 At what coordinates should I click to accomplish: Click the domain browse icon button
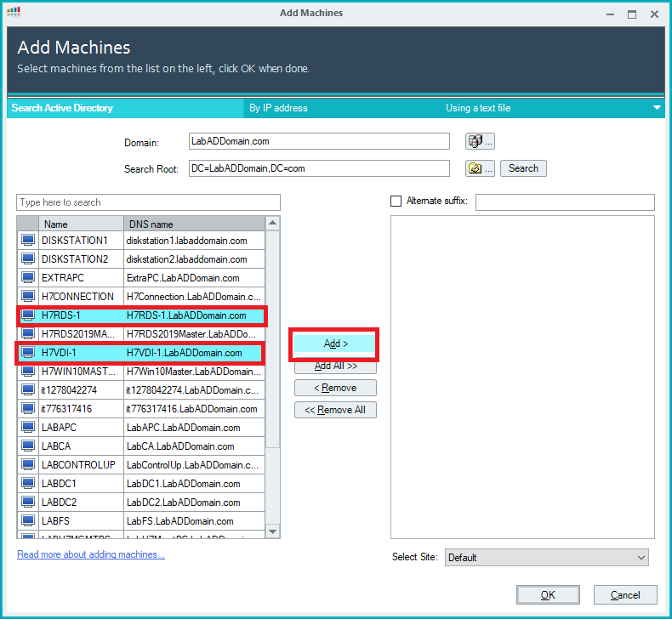click(x=480, y=141)
